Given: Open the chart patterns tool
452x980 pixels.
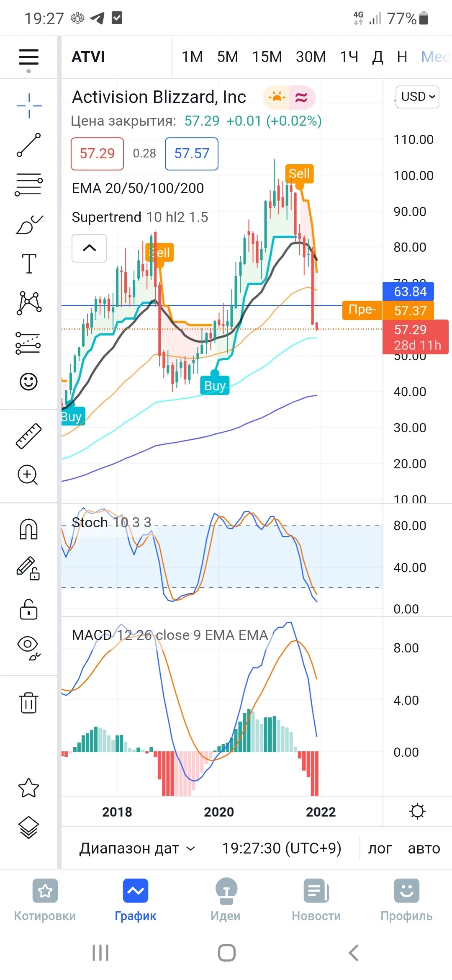Looking at the screenshot, I should [x=29, y=303].
